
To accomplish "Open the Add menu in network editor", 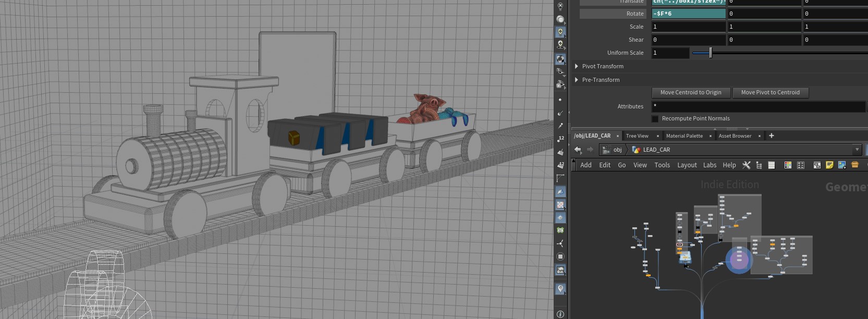I will 586,165.
